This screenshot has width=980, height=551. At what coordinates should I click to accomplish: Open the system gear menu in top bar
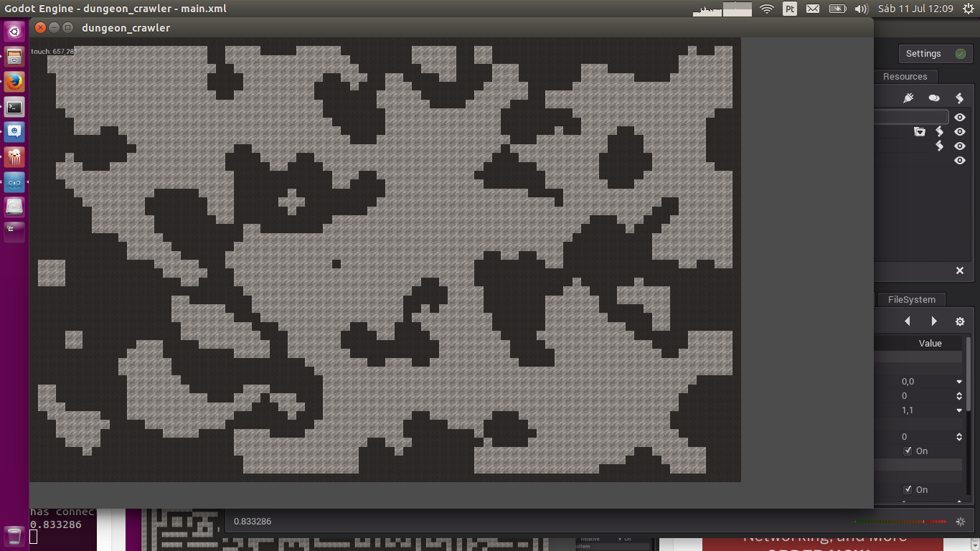[969, 9]
